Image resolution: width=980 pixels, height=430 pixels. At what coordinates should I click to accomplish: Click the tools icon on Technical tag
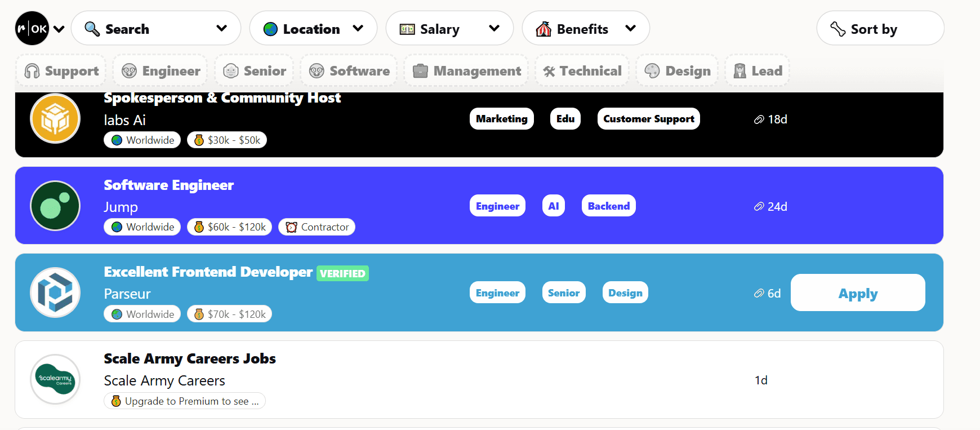pyautogui.click(x=549, y=71)
